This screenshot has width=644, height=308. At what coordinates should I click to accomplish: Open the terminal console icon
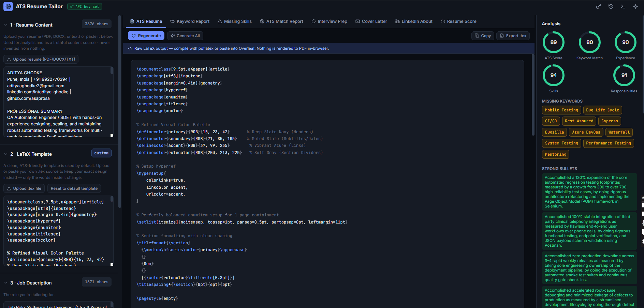(623, 6)
